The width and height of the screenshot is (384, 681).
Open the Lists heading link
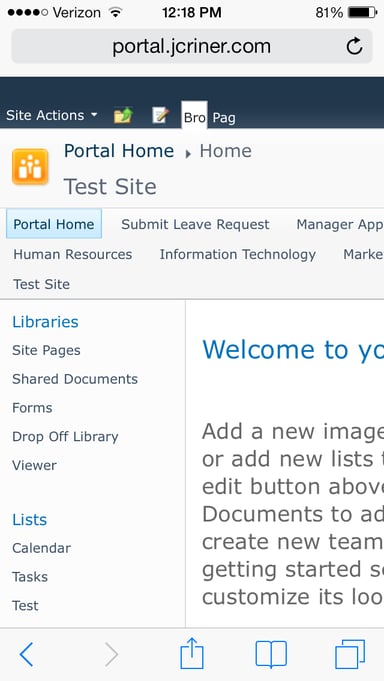[30, 519]
